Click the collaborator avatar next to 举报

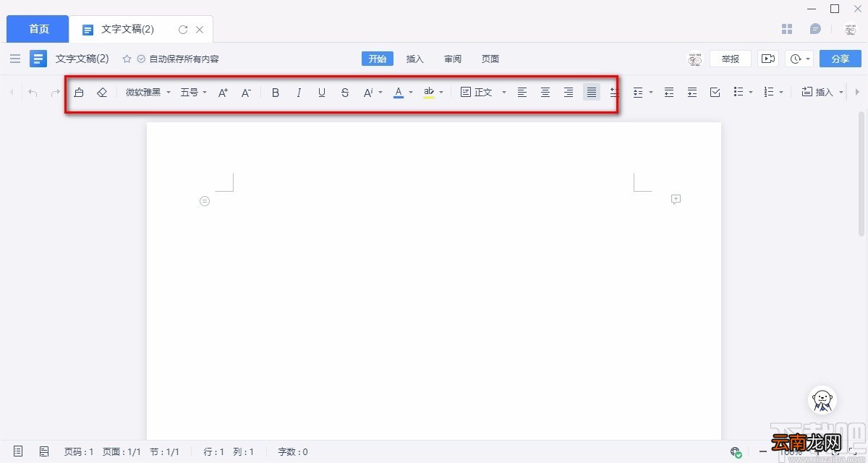695,59
